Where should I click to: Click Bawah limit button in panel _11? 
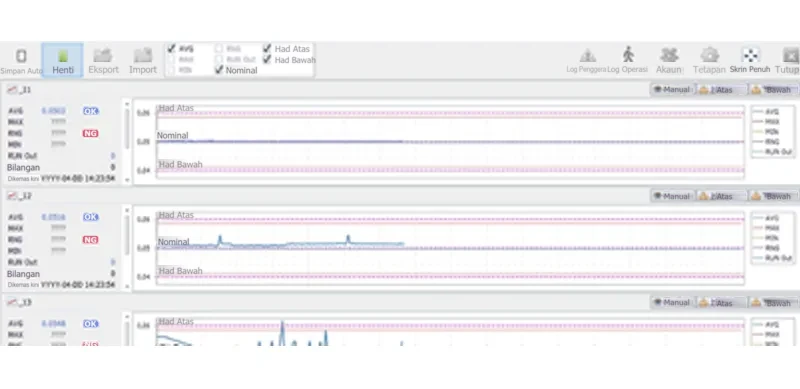point(773,90)
